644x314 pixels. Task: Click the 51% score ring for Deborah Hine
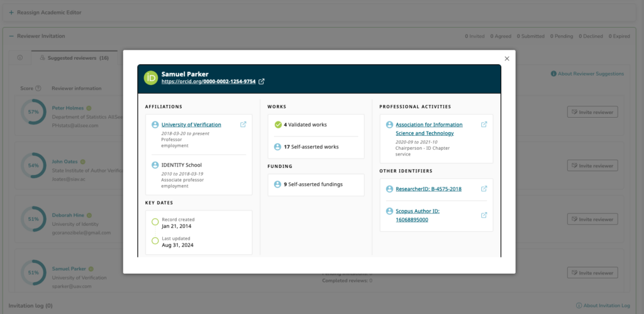point(33,219)
